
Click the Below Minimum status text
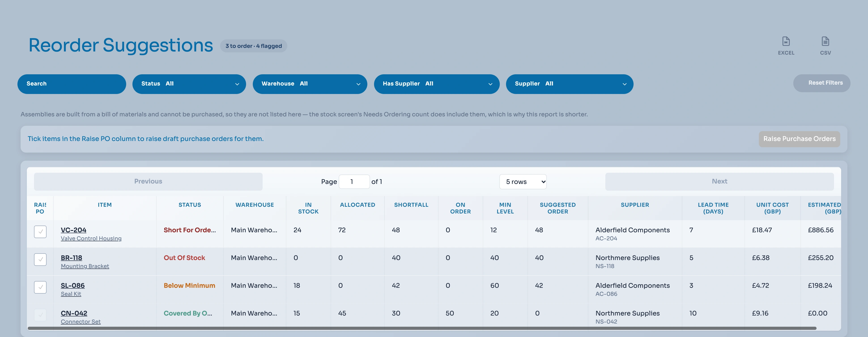(x=189, y=286)
